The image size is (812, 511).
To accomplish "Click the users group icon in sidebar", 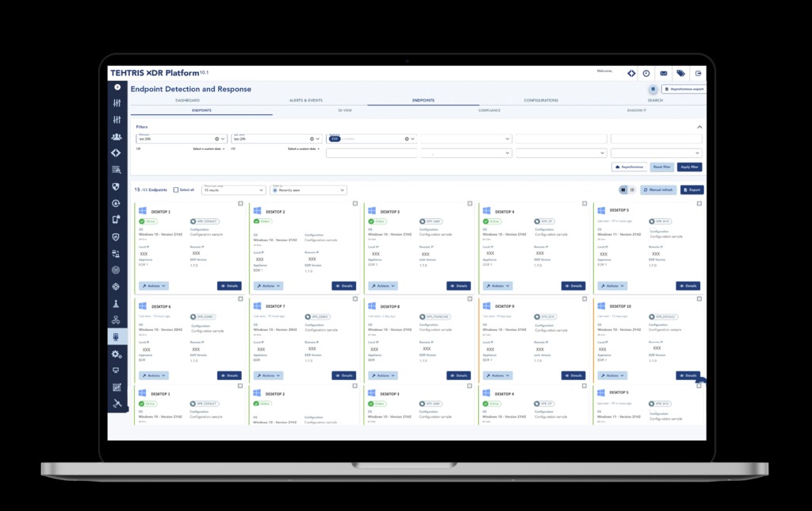I will pyautogui.click(x=117, y=136).
